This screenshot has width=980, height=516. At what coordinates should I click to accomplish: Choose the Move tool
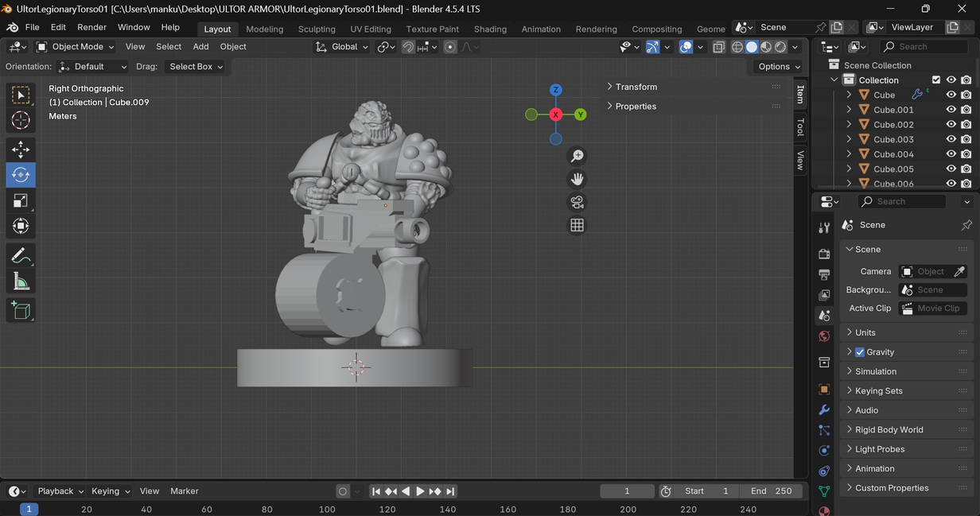[x=21, y=149]
